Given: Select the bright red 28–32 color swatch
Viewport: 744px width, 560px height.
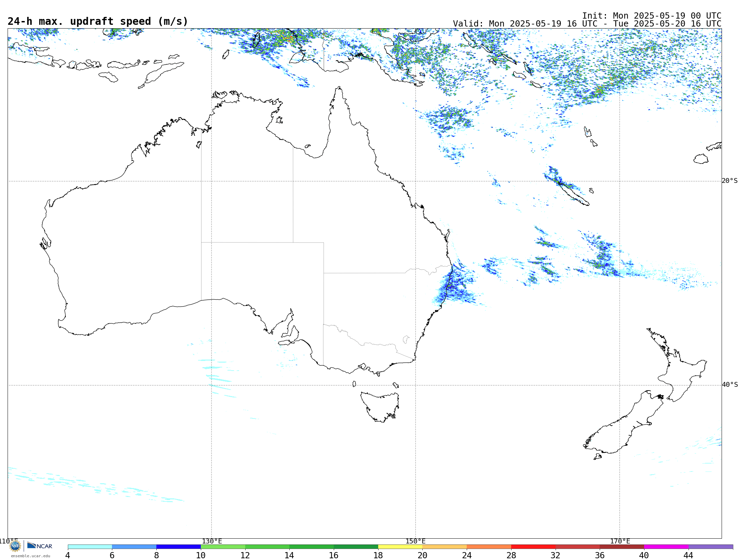Looking at the screenshot, I should 533,547.
